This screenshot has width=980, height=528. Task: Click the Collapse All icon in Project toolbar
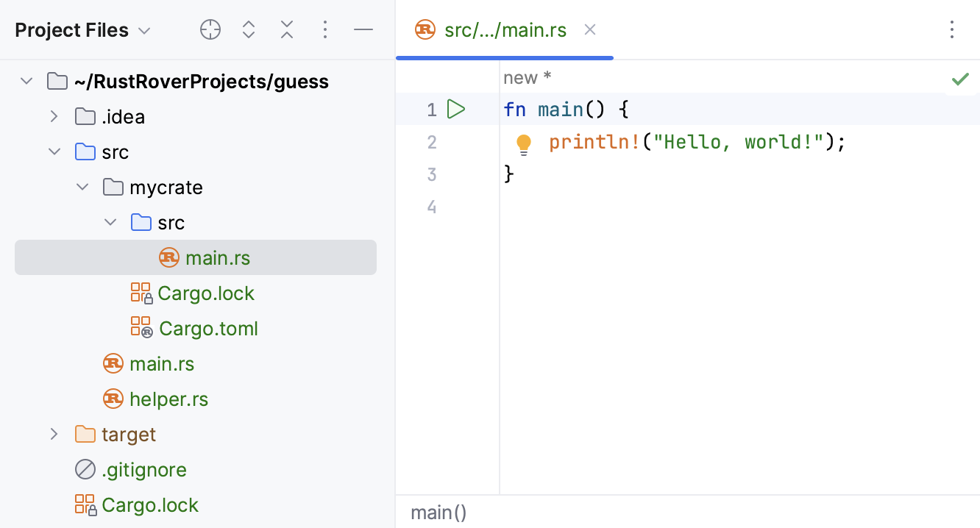(x=287, y=30)
